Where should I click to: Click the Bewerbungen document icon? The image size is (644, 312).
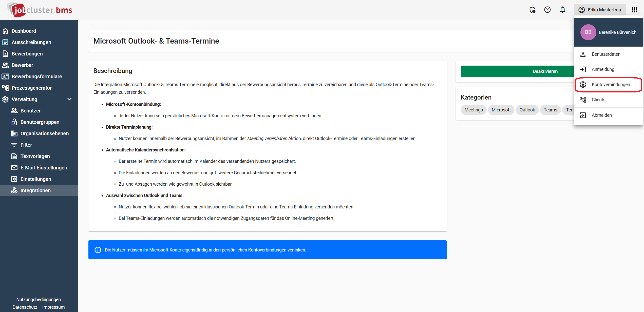tap(5, 54)
